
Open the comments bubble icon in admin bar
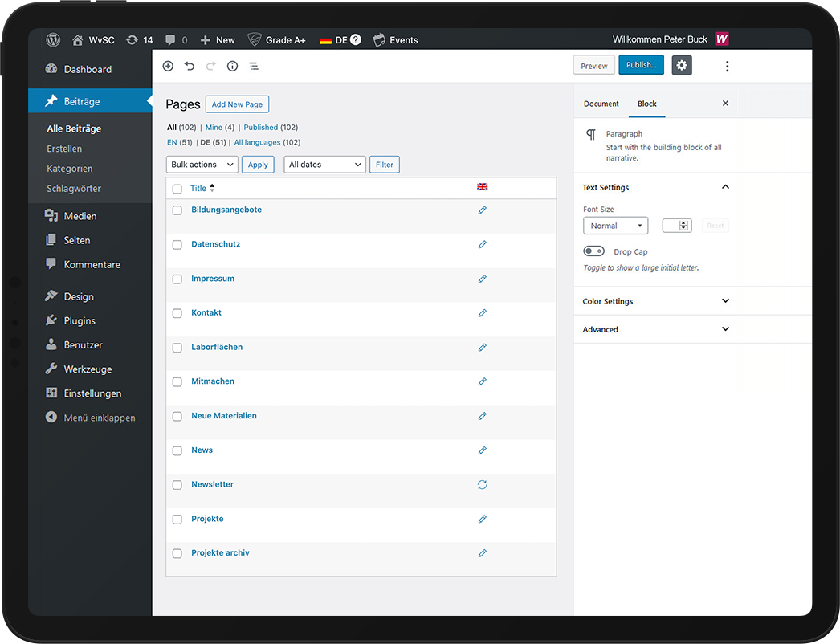170,40
